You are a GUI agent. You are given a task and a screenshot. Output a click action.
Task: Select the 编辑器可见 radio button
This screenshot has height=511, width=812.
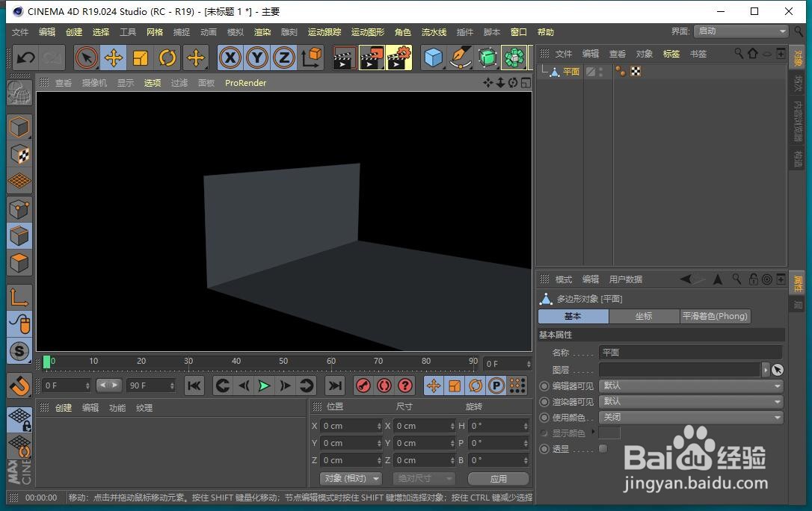point(544,385)
